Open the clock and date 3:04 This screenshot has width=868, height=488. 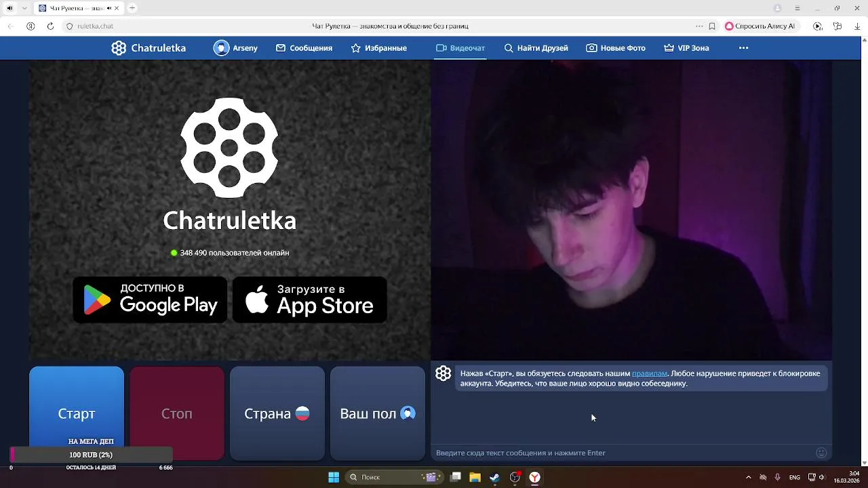846,477
